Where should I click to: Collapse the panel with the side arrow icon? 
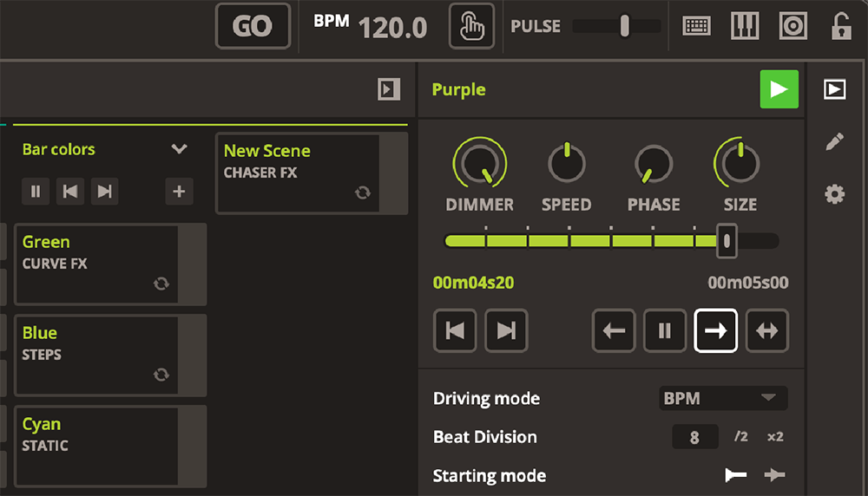point(389,89)
